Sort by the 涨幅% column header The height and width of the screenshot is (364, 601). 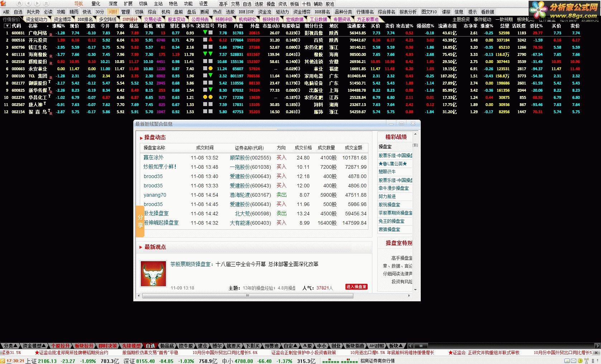tap(58, 26)
